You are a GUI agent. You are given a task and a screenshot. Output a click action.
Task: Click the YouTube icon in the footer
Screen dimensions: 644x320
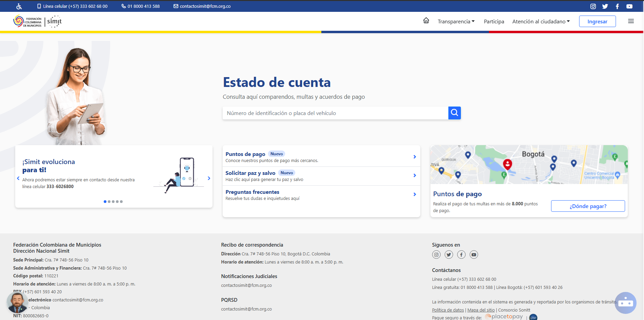[474, 255]
